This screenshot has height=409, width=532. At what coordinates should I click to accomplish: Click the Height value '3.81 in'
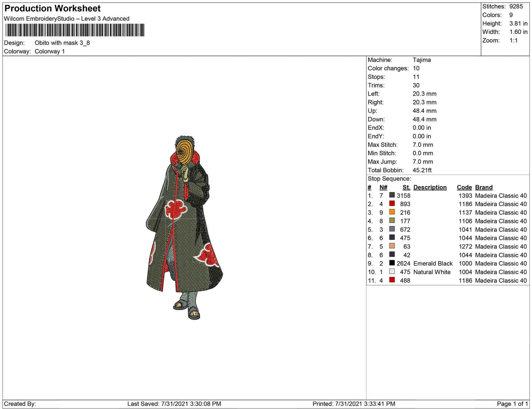[518, 24]
